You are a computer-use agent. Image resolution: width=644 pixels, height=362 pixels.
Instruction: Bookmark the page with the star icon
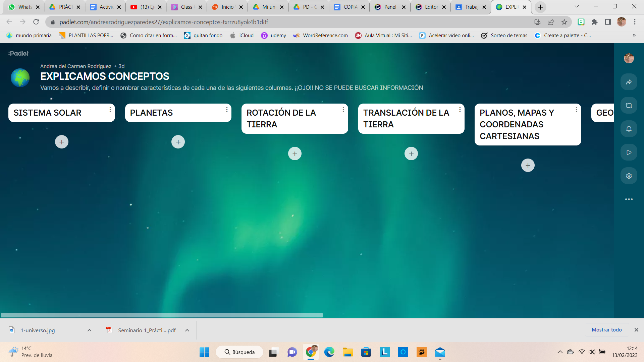pyautogui.click(x=565, y=22)
